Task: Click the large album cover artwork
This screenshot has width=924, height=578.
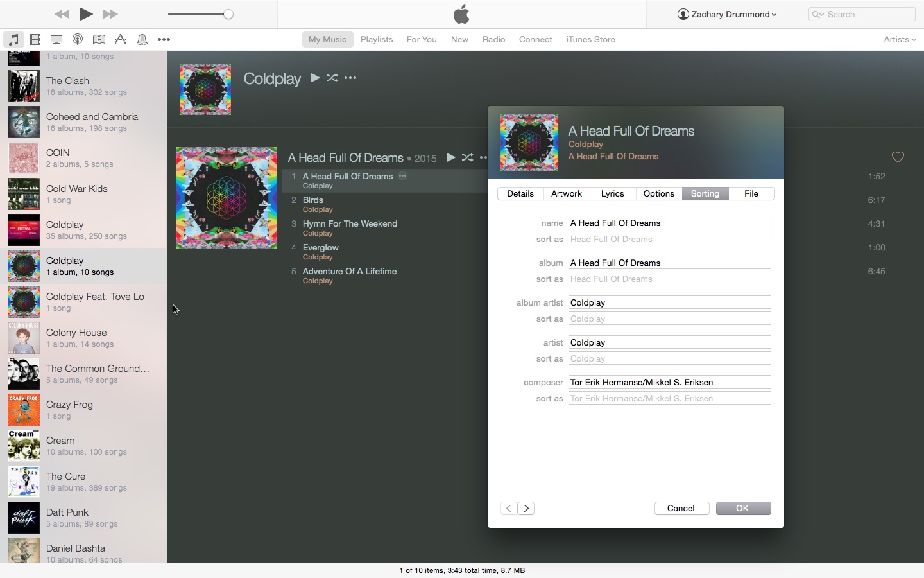Action: pos(227,198)
